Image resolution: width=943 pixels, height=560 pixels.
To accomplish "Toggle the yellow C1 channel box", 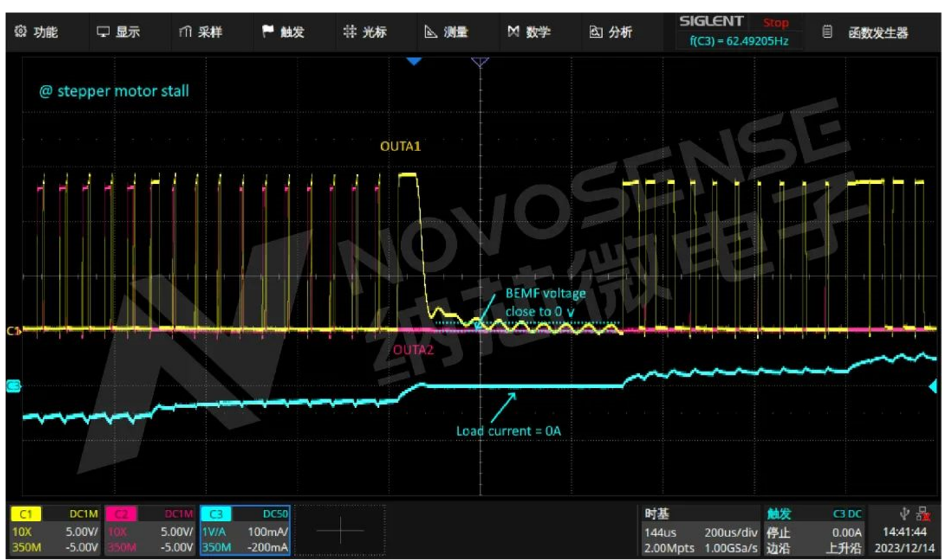I will tap(54, 531).
